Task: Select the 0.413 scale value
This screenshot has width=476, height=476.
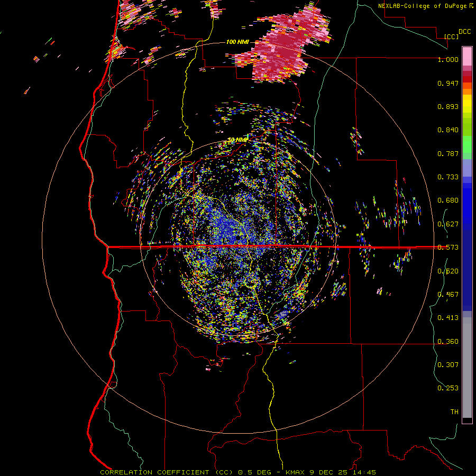Action: tap(448, 318)
